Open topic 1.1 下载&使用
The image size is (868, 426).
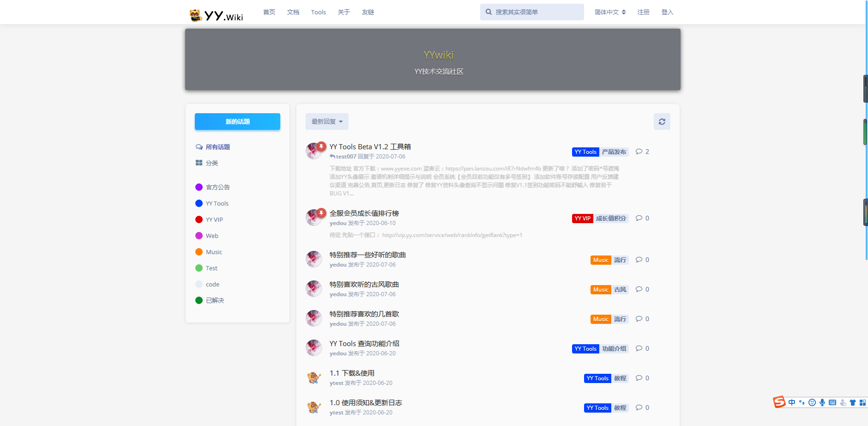click(x=352, y=373)
